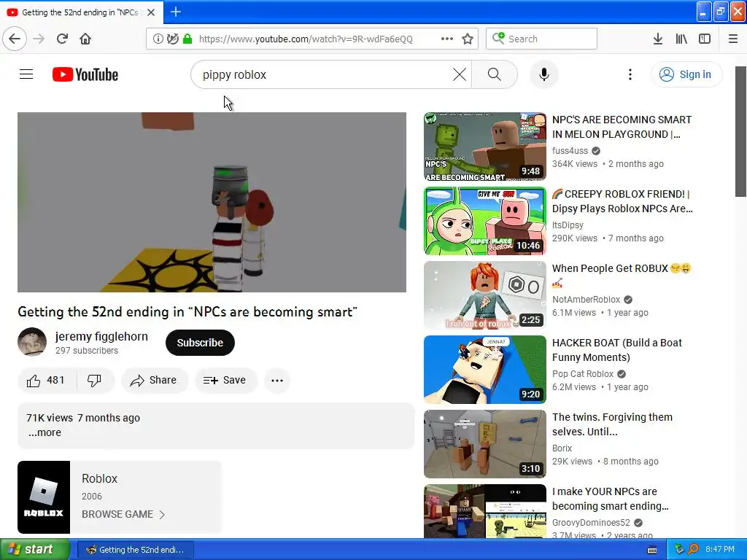Open page actions three-dot menu in address bar
Screen dimensions: 747x560
447,39
